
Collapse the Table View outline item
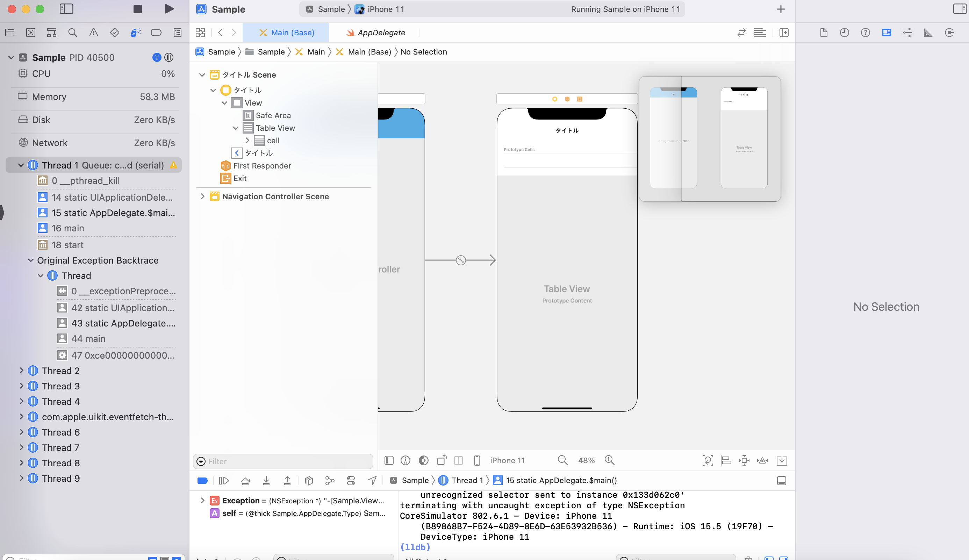[x=235, y=128]
